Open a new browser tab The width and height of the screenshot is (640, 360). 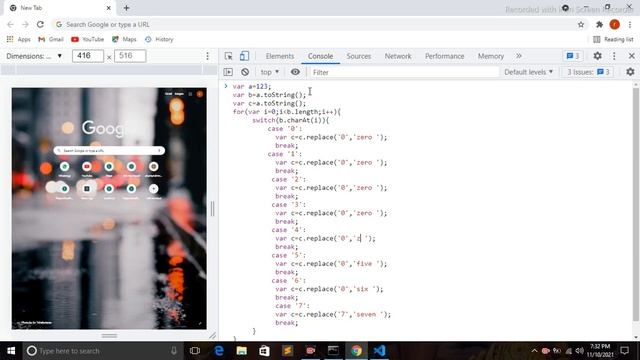[x=127, y=8]
